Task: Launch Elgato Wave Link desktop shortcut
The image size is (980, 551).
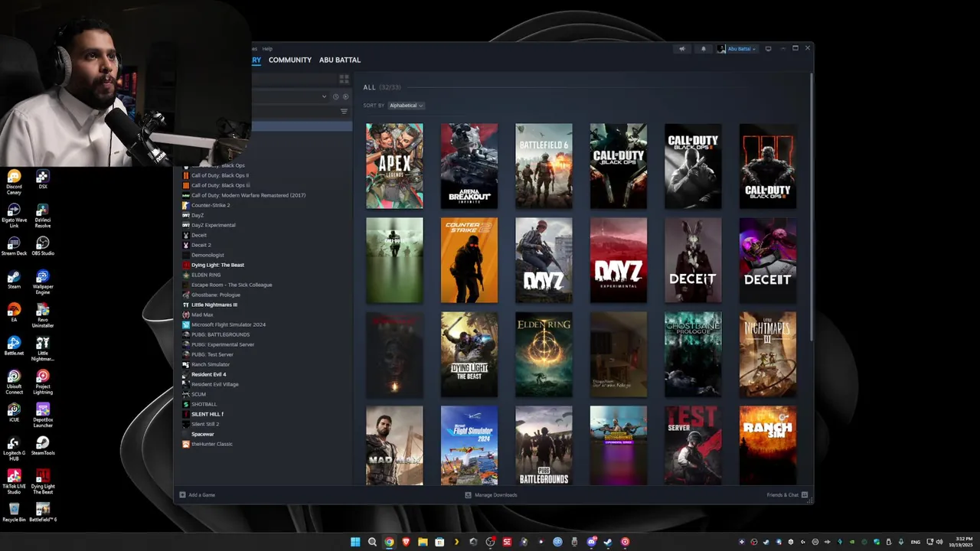Action: [x=14, y=216]
